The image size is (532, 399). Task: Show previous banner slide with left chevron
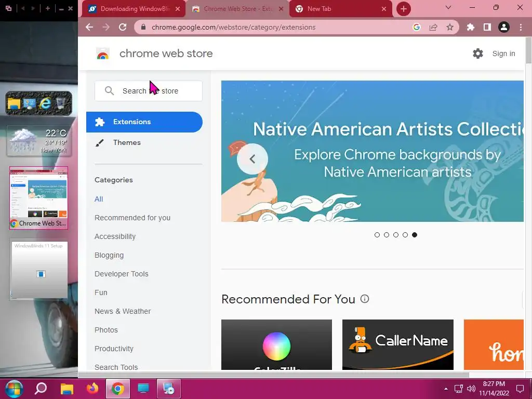[252, 159]
